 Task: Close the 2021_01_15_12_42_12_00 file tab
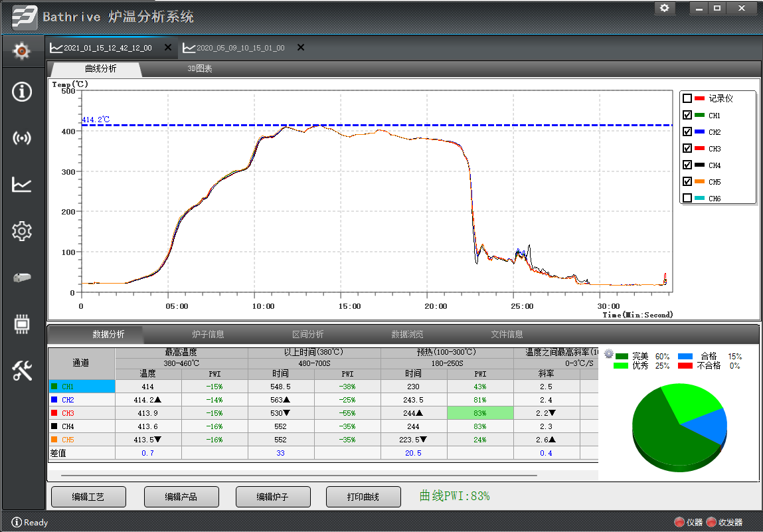point(168,48)
